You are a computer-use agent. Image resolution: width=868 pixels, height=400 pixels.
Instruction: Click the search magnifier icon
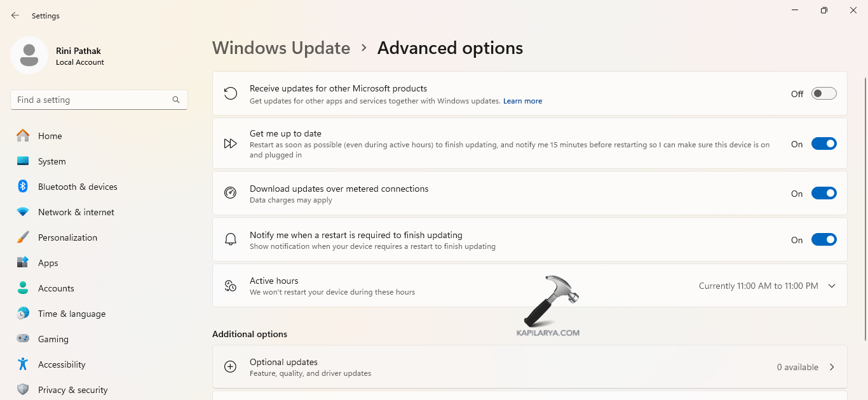[x=176, y=100]
